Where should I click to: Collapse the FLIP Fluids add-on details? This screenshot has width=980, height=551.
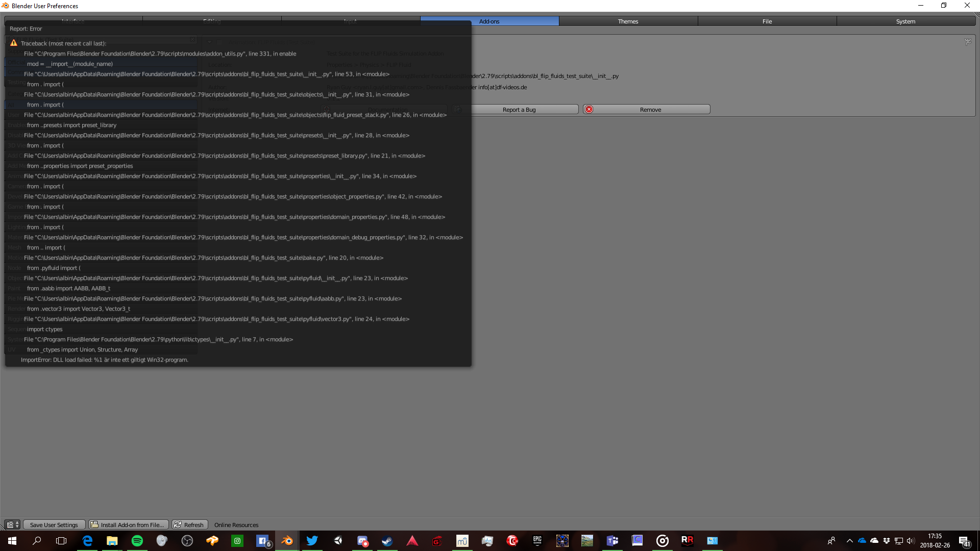point(210,42)
